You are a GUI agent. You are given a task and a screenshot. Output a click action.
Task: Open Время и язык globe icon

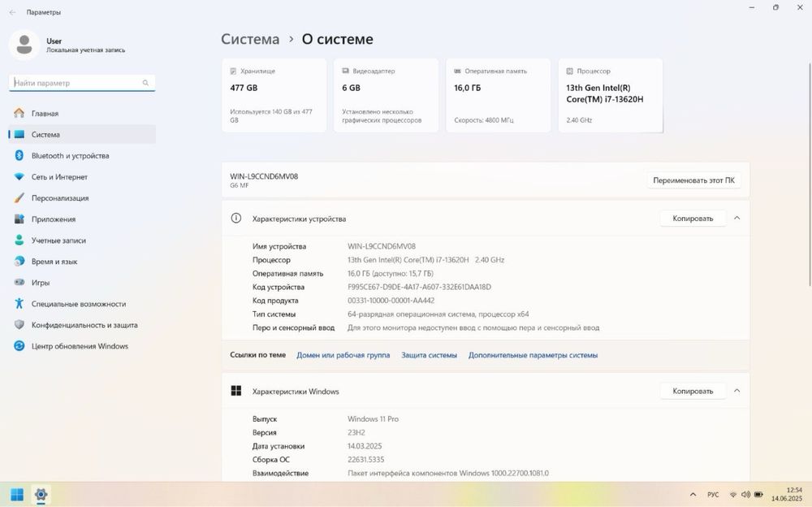[x=19, y=262]
